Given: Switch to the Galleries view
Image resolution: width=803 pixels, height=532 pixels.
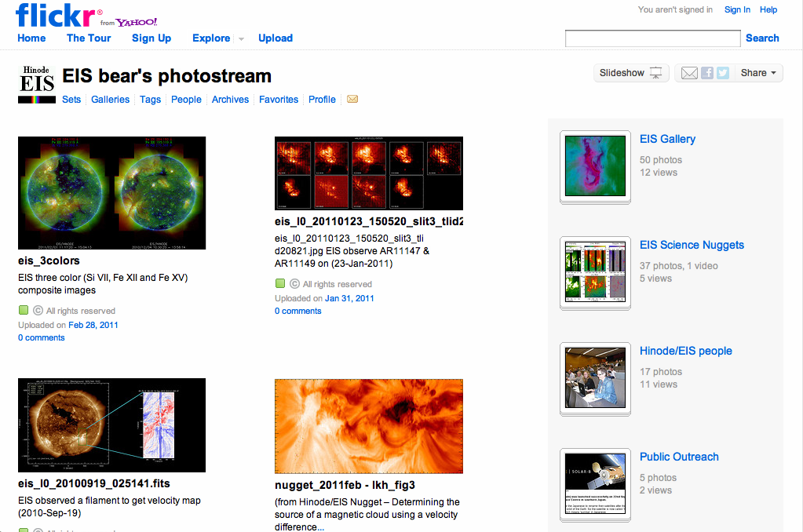Looking at the screenshot, I should click(110, 100).
